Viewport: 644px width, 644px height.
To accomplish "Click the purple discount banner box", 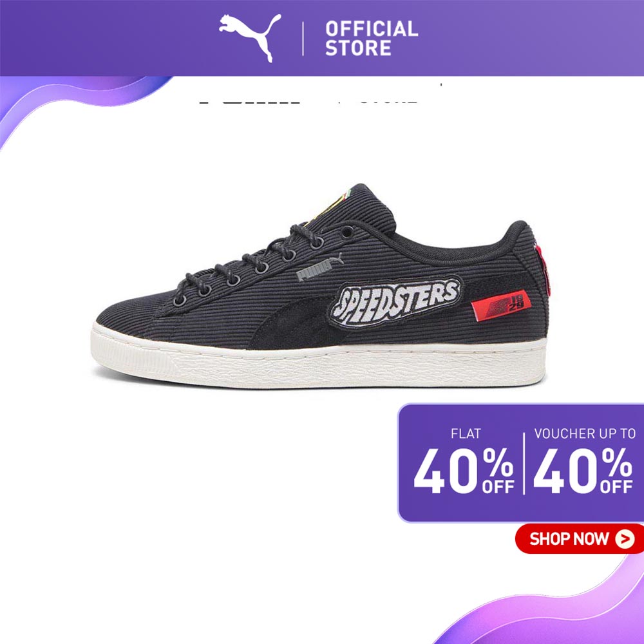I will 521,463.
